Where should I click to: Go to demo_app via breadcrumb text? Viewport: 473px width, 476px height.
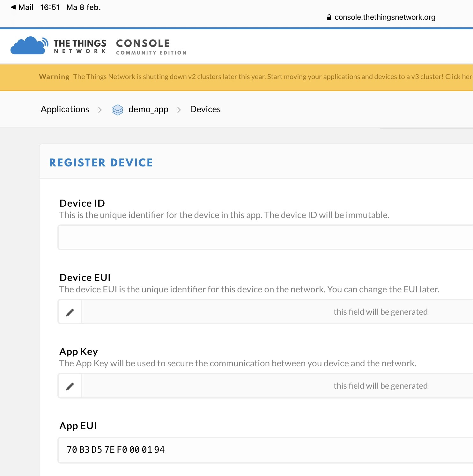(x=148, y=109)
